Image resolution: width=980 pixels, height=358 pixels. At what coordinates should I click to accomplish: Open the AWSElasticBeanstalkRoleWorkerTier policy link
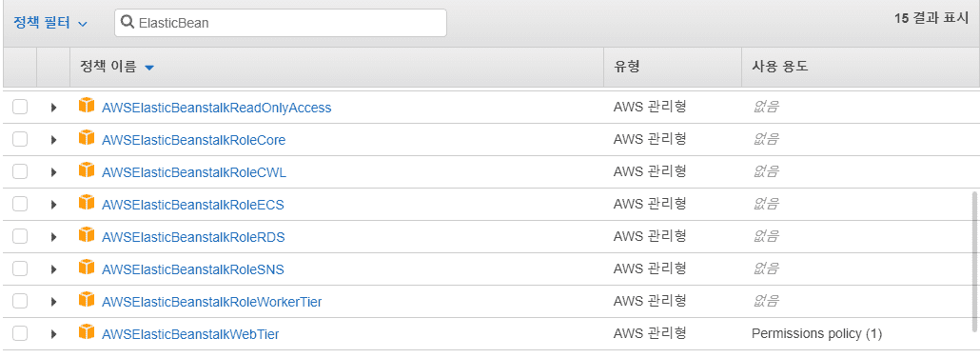pyautogui.click(x=212, y=302)
